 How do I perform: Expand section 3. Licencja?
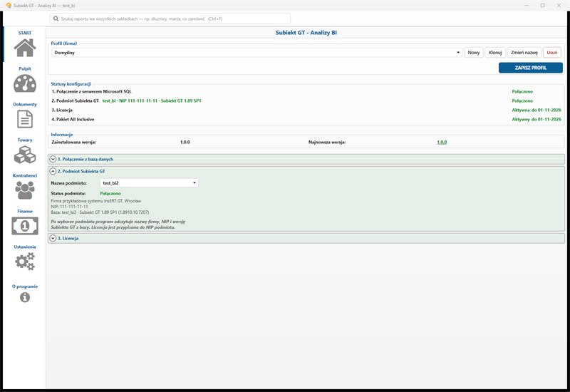click(x=53, y=239)
